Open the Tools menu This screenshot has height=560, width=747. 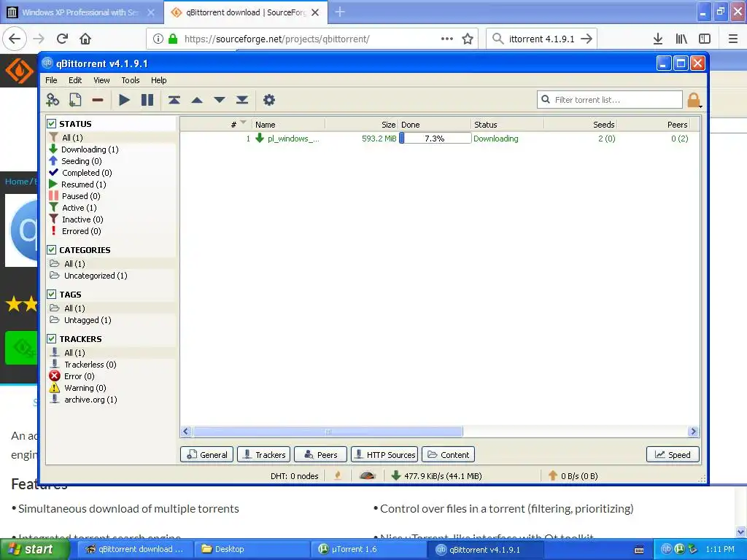click(x=130, y=80)
